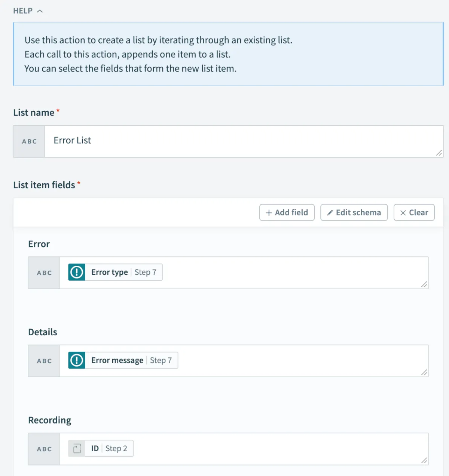Click the ID pill's step icon
Screen dimensions: 449x476
[x=77, y=448]
